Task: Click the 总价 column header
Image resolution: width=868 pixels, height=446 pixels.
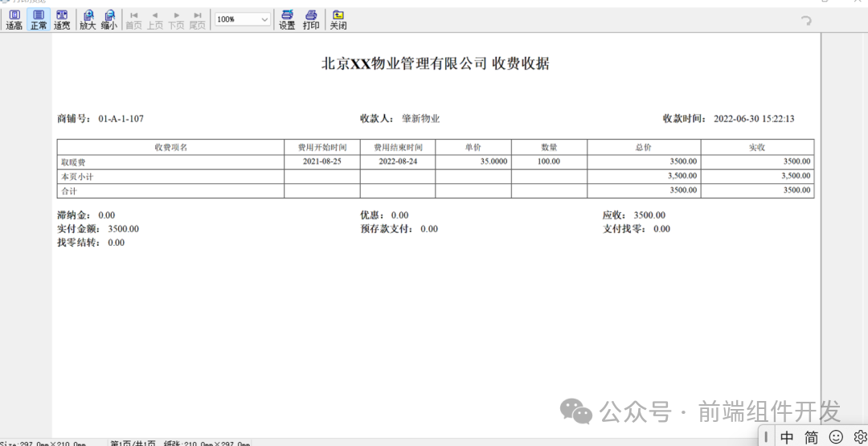Action: tap(644, 147)
